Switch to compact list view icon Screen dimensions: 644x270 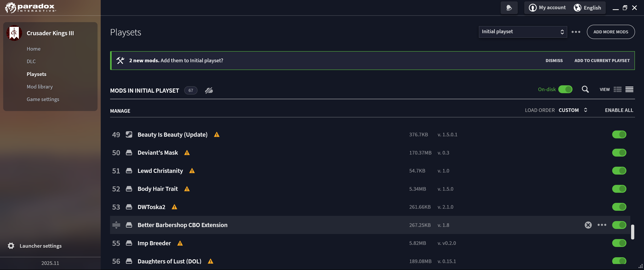[629, 89]
